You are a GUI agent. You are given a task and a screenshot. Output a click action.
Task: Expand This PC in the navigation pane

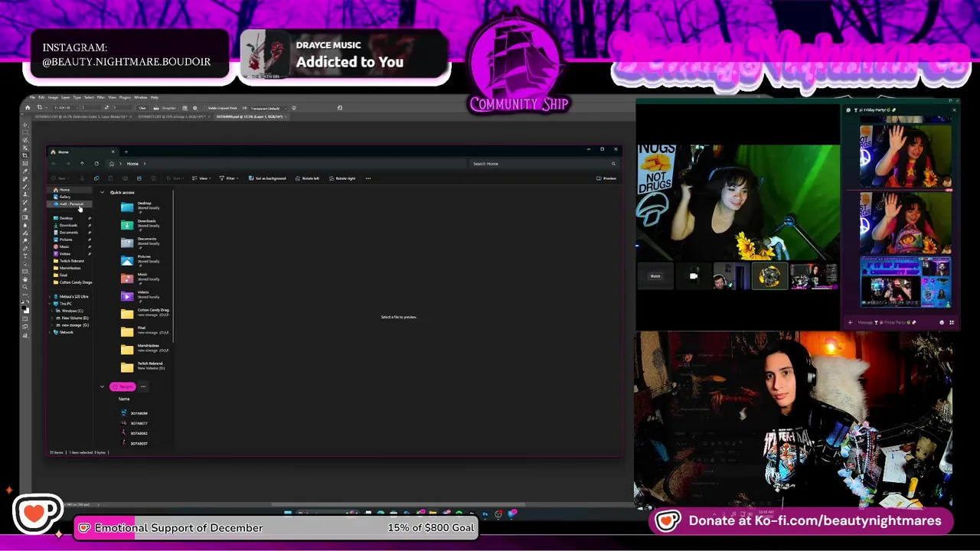click(50, 304)
